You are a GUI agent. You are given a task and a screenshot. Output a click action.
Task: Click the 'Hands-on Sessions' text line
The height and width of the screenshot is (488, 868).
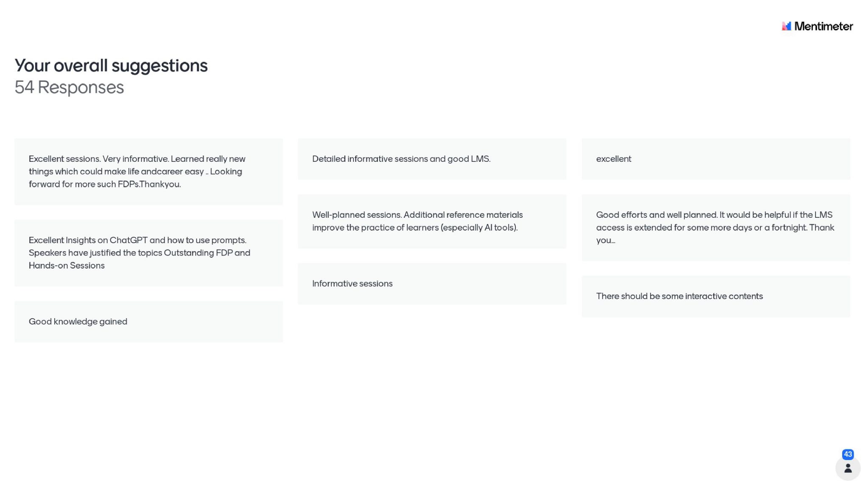coord(67,266)
